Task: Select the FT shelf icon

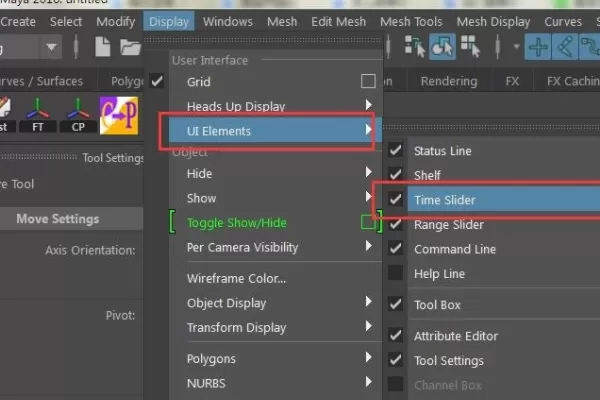Action: pyautogui.click(x=37, y=114)
